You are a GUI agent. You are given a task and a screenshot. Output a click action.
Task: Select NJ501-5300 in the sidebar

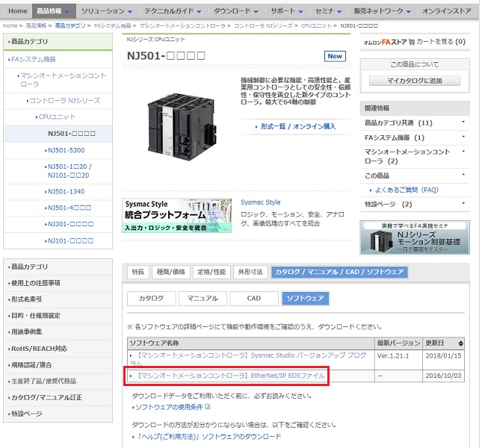click(66, 150)
